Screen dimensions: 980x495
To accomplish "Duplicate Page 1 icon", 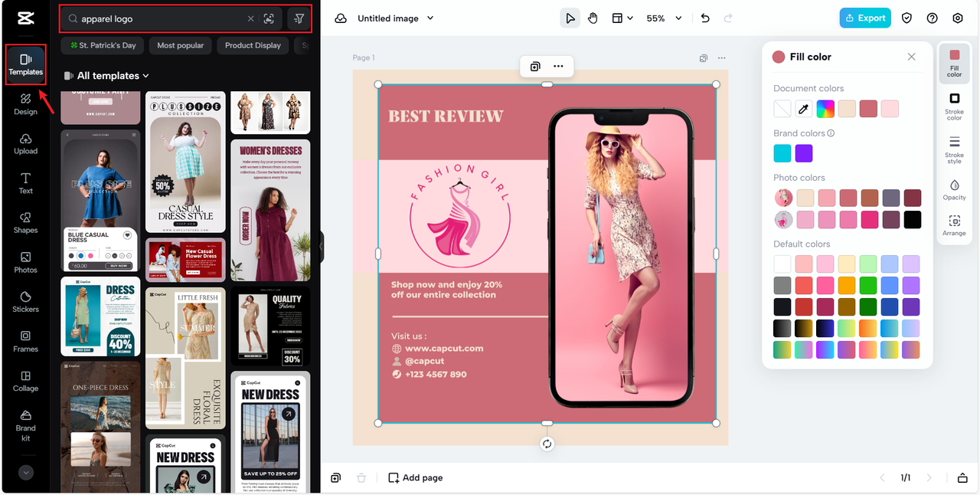I will [704, 58].
